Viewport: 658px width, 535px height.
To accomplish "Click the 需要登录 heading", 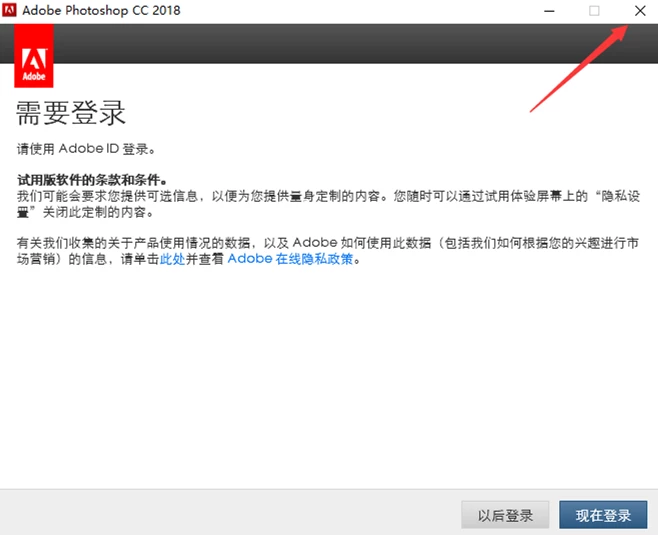I will point(71,113).
